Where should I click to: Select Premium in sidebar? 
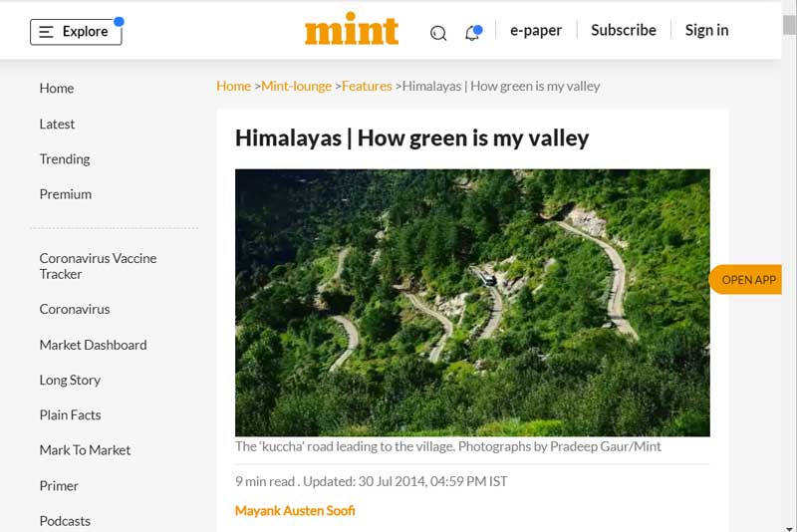[65, 194]
